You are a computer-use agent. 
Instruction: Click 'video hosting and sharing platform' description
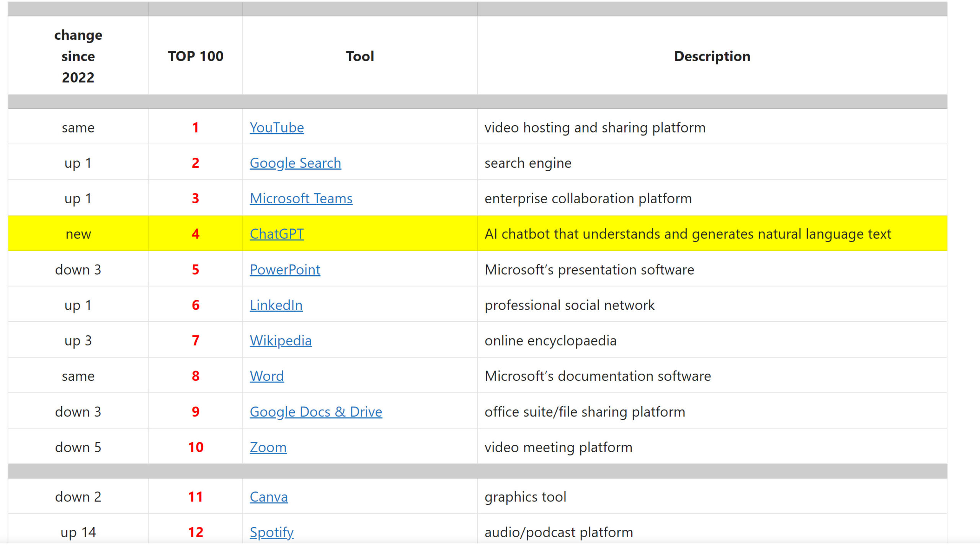click(595, 127)
